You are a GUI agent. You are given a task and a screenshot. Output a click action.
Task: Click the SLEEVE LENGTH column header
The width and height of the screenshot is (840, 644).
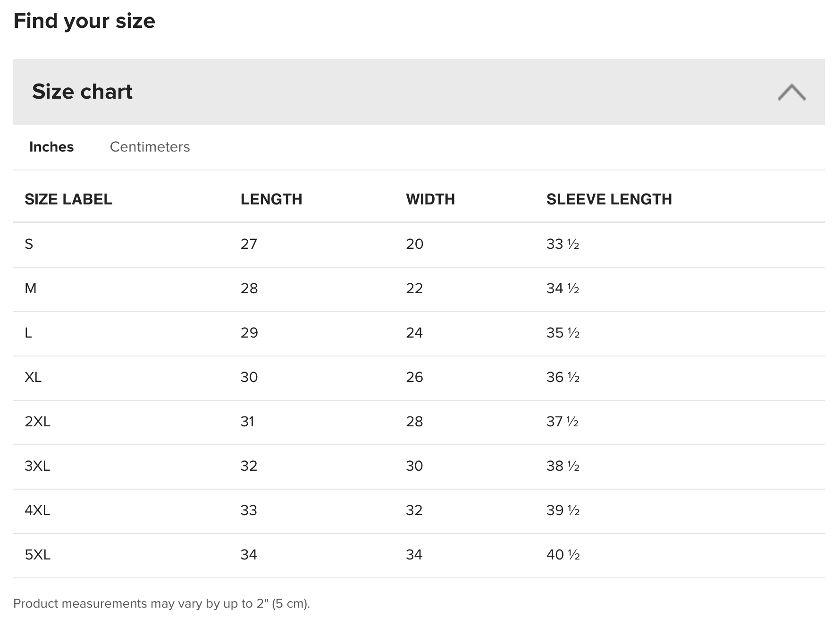tap(609, 199)
